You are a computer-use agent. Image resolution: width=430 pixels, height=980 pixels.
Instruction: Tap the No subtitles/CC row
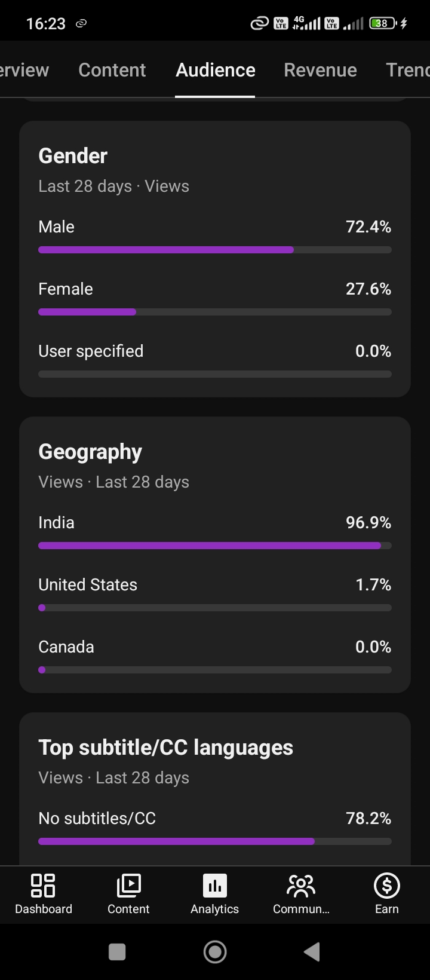pyautogui.click(x=215, y=828)
